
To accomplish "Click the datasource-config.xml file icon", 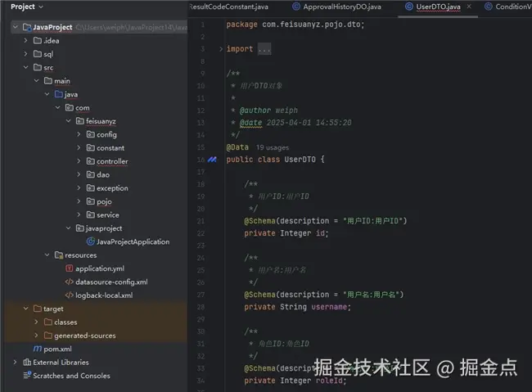I will tap(70, 282).
